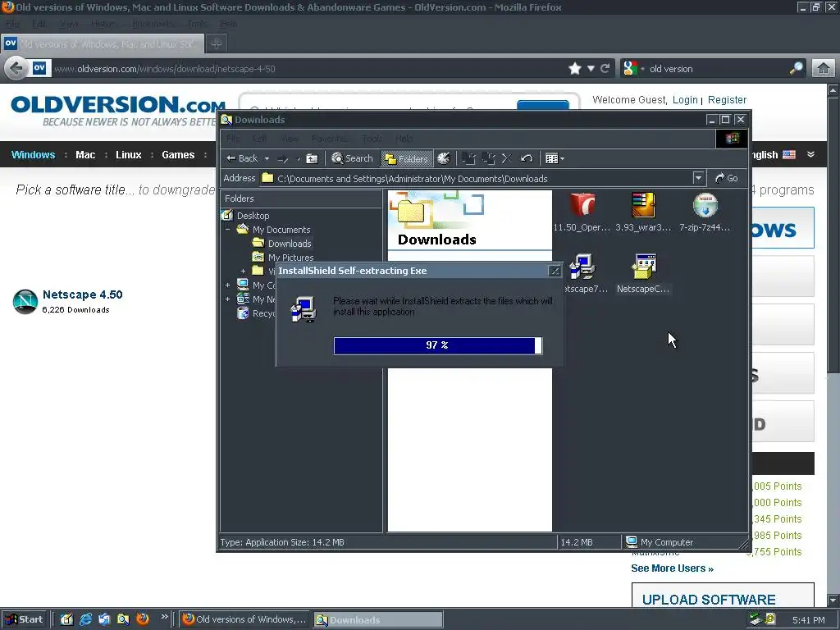Collapse the My Documents tree node
The width and height of the screenshot is (840, 630).
pos(228,230)
